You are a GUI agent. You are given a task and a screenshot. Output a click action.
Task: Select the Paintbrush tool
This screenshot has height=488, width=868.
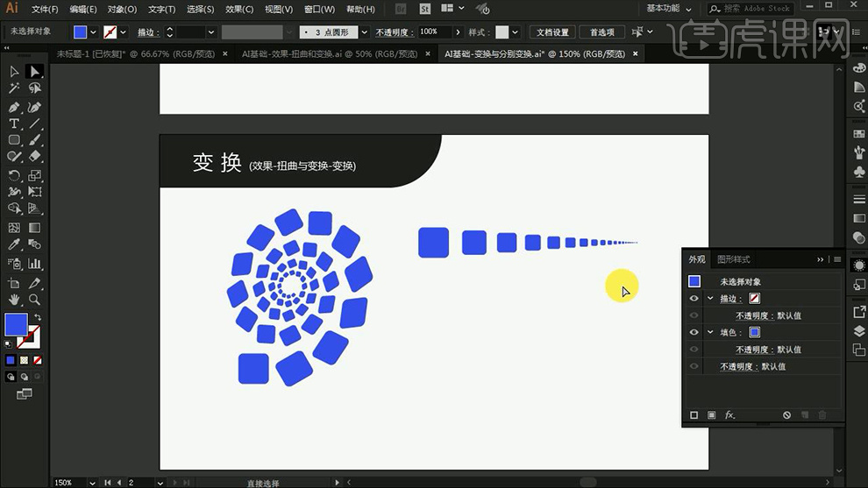coord(34,140)
